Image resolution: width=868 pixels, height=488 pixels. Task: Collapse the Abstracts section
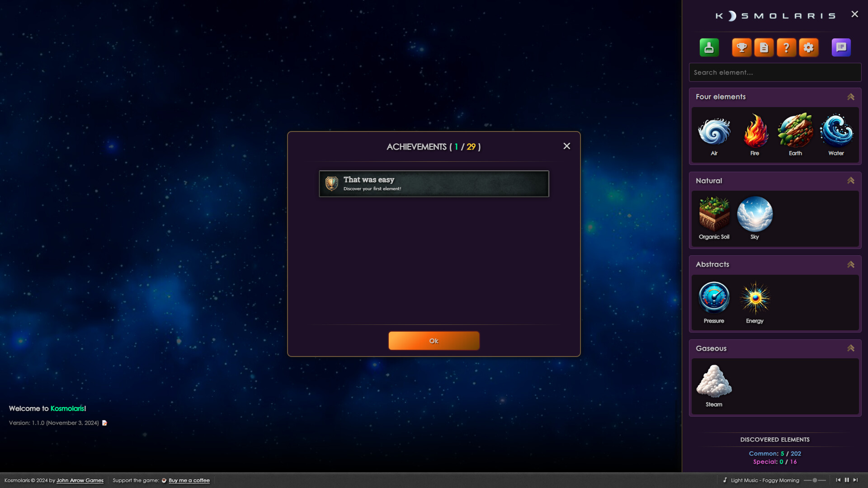pyautogui.click(x=851, y=264)
